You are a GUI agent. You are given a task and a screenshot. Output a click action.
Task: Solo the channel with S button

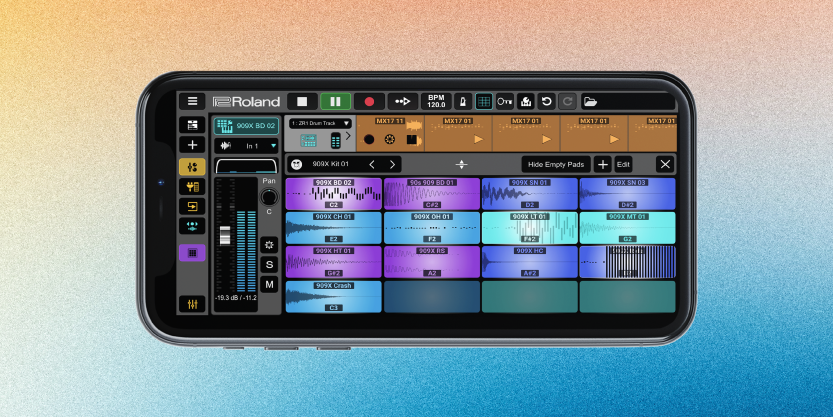coord(269,265)
